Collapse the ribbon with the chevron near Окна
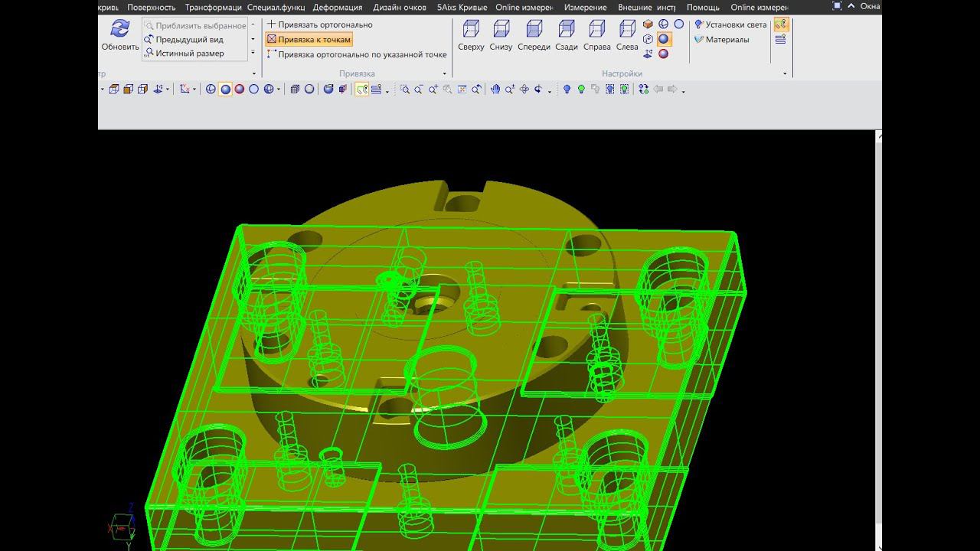The width and height of the screenshot is (980, 551). tap(853, 6)
